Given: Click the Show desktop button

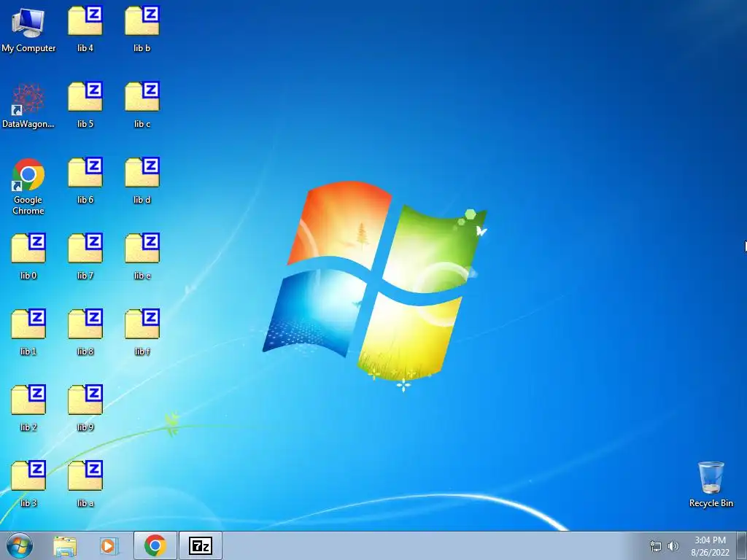Looking at the screenshot, I should tap(742, 546).
